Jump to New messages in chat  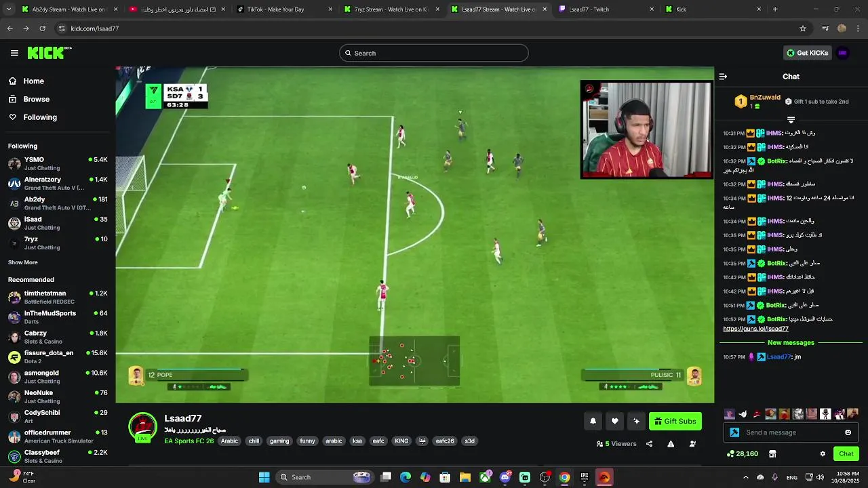point(791,343)
